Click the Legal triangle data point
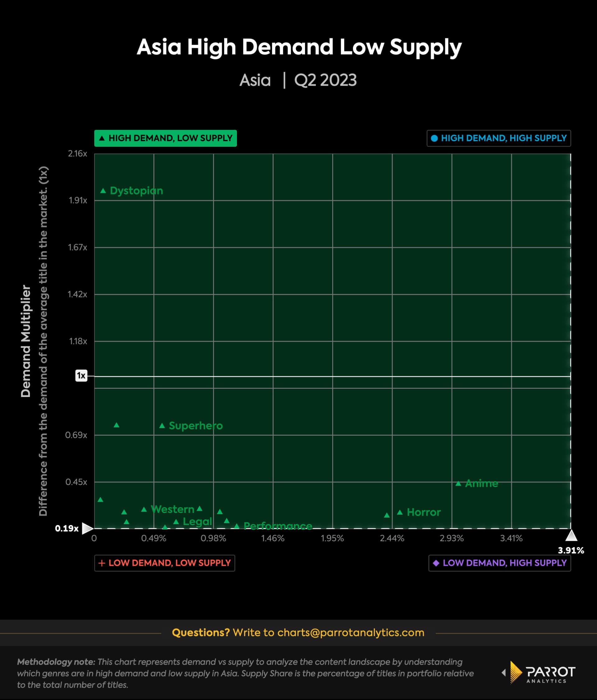Image resolution: width=597 pixels, height=700 pixels. (x=176, y=522)
